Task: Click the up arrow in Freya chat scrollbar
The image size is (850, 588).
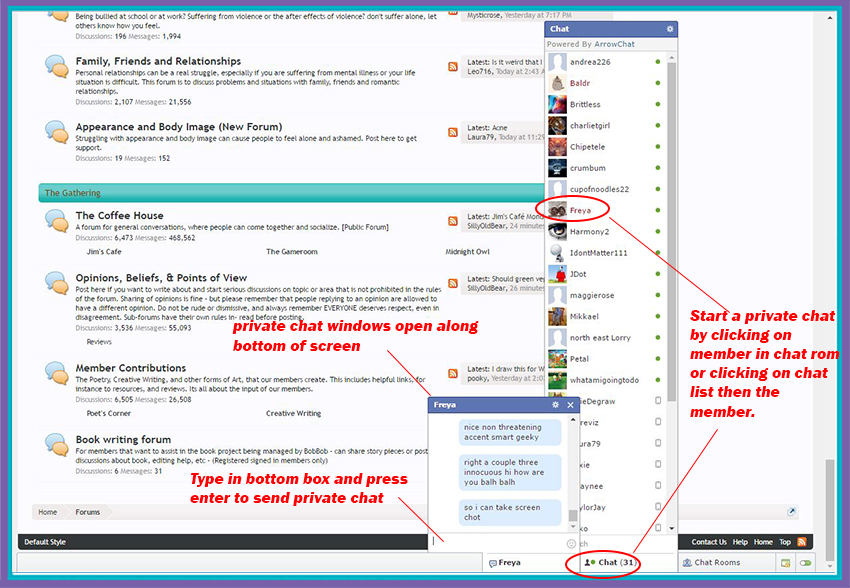Action: pyautogui.click(x=573, y=417)
